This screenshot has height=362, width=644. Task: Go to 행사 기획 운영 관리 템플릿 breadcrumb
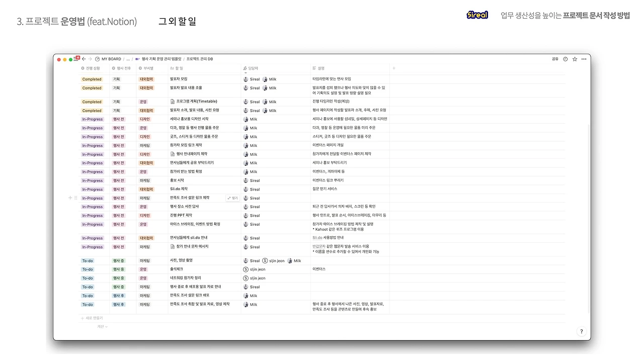(x=160, y=59)
